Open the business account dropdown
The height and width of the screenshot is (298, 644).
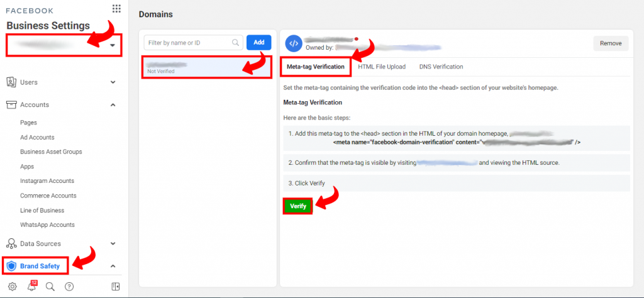pyautogui.click(x=64, y=45)
